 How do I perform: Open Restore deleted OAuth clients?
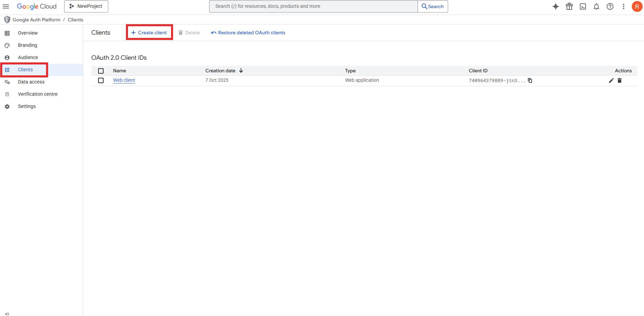[x=248, y=33]
